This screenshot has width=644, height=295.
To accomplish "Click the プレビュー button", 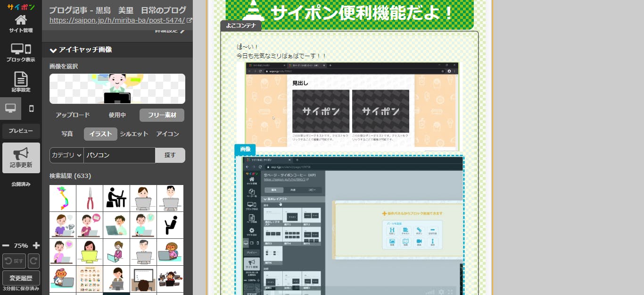I will point(21,131).
